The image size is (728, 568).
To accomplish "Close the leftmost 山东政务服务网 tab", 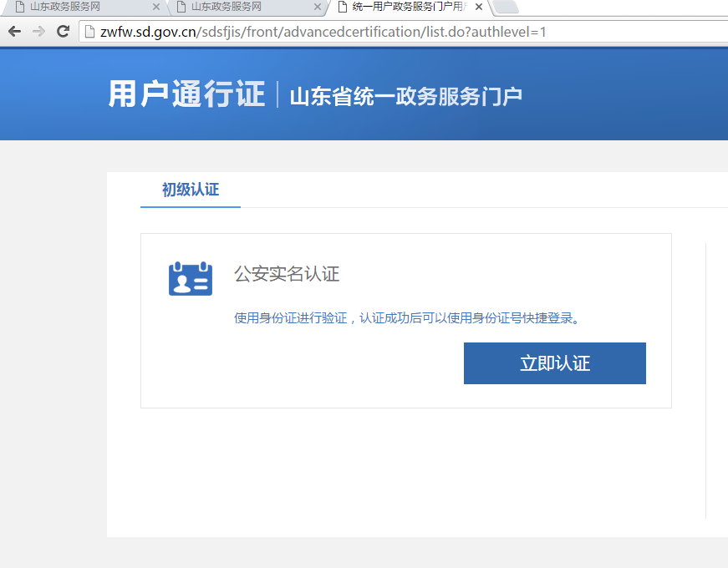I will point(156,7).
